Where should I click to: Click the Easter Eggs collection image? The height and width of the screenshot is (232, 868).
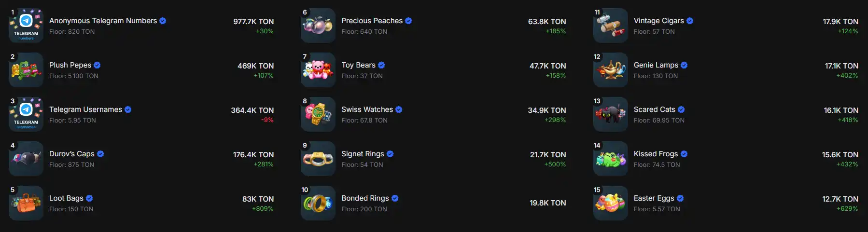click(610, 203)
